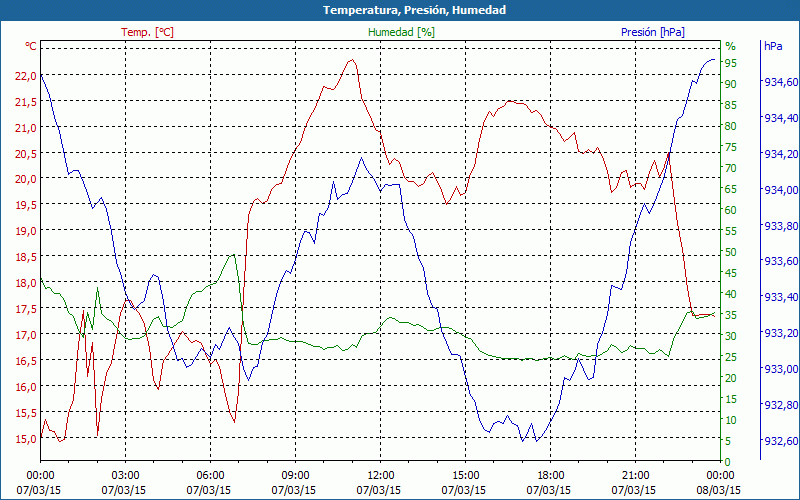This screenshot has width=800, height=500.
Task: Click the 15 humidity axis value
Action: [x=731, y=399]
